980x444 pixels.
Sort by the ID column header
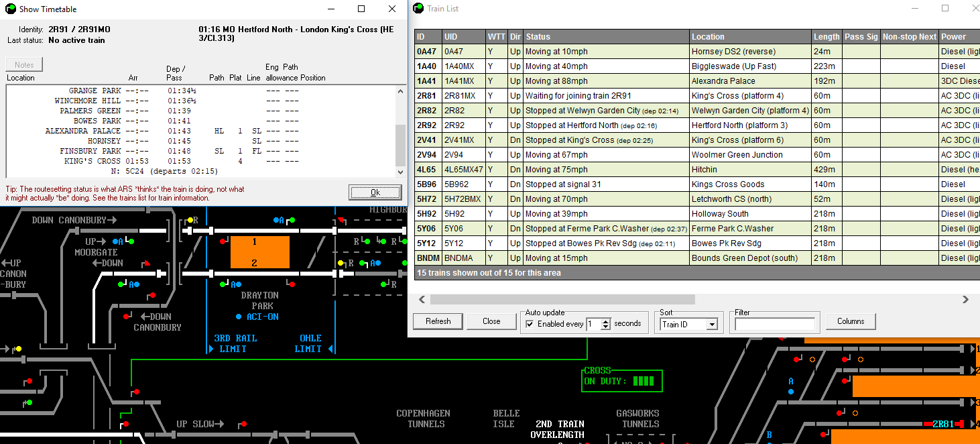point(428,37)
